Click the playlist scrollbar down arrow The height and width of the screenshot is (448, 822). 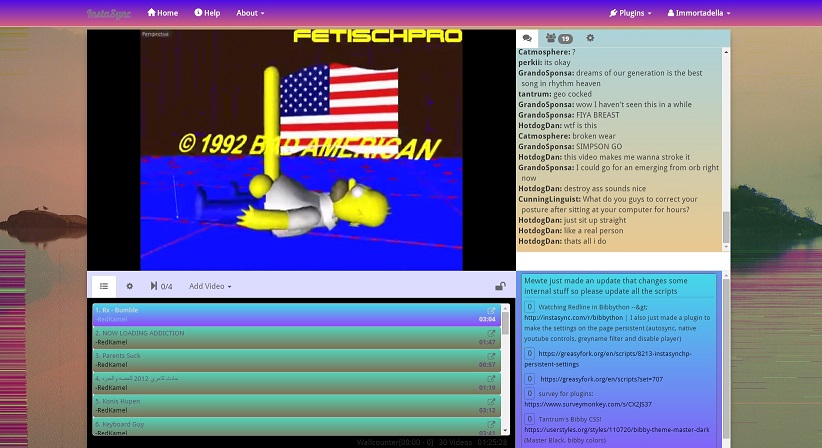pos(505,430)
